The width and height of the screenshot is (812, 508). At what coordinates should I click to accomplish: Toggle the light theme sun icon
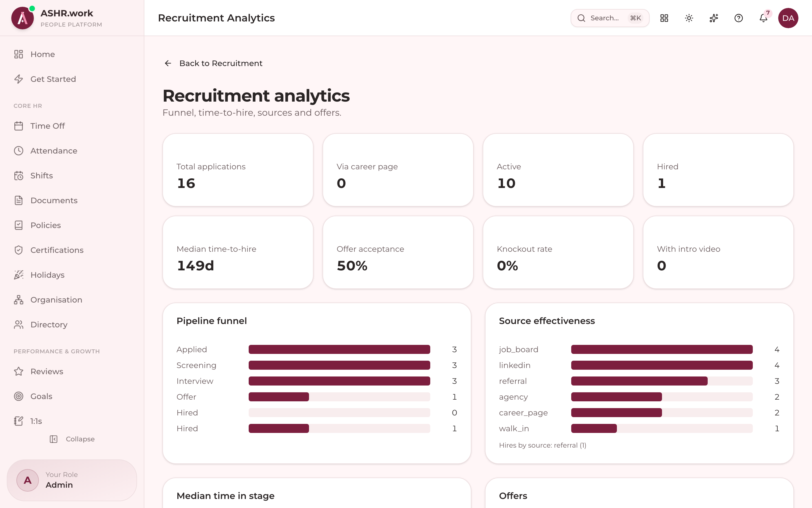click(x=689, y=18)
